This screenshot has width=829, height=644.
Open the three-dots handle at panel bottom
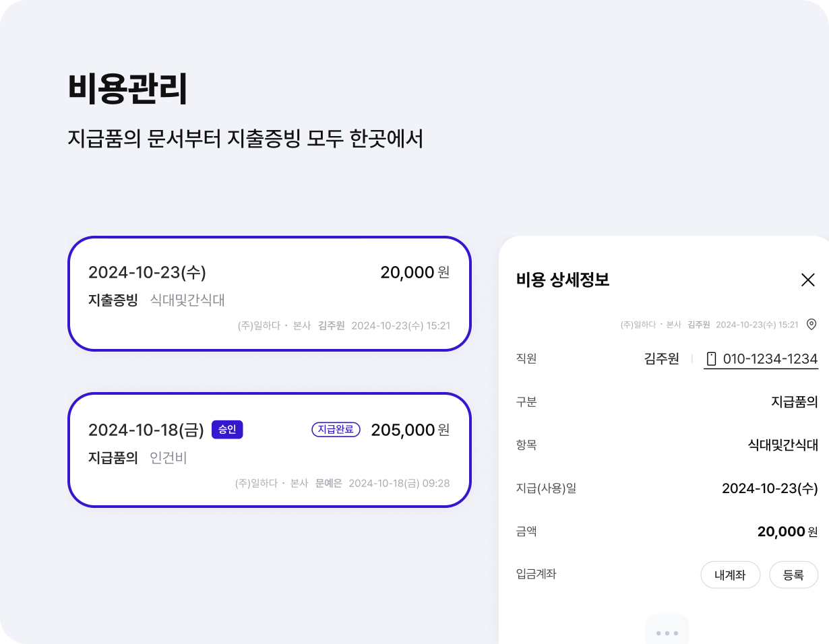tap(667, 633)
